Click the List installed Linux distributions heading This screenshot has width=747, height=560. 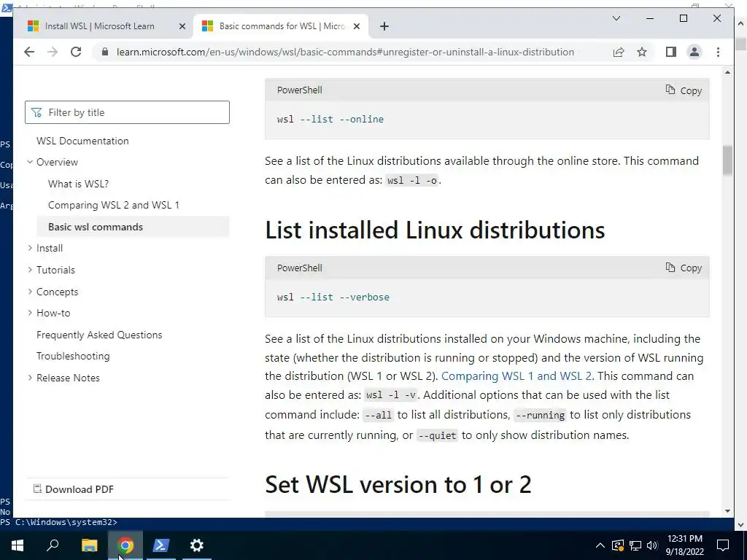coord(435,230)
